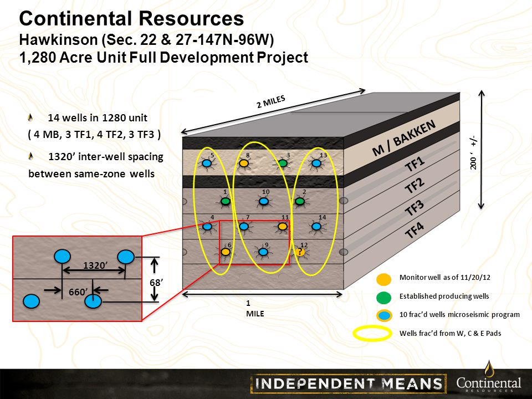Click 'Established producing wells' legend text
The width and height of the screenshot is (532, 399).
coord(444,296)
